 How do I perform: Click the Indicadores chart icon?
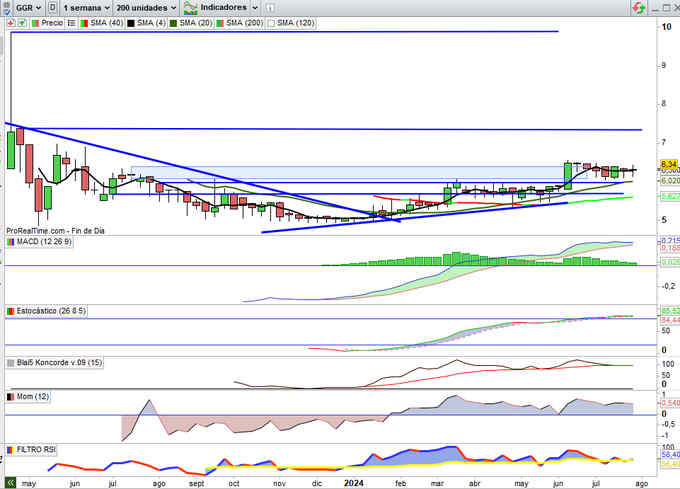(190, 8)
